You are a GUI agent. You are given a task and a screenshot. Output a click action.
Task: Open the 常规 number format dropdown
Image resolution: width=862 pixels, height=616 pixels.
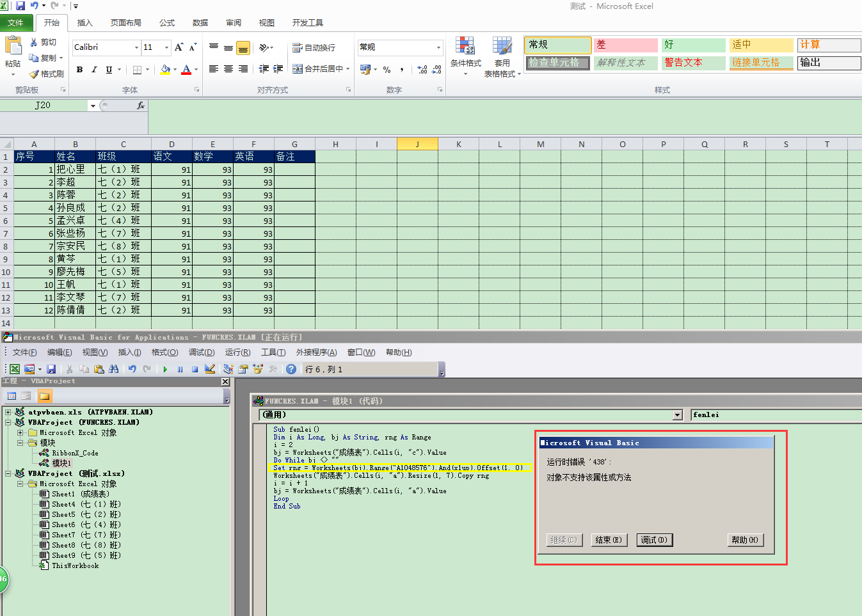(438, 47)
